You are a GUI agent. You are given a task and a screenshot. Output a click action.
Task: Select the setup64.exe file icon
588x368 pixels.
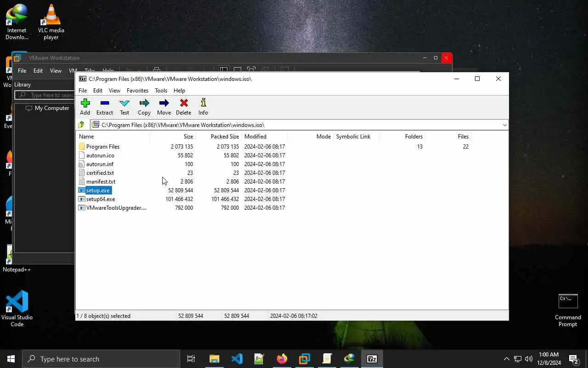click(x=82, y=199)
